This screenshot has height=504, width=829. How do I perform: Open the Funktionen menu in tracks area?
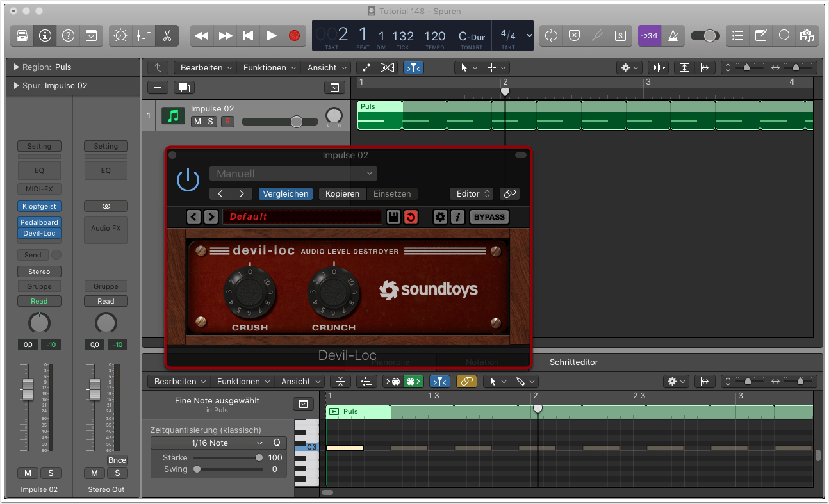(270, 68)
